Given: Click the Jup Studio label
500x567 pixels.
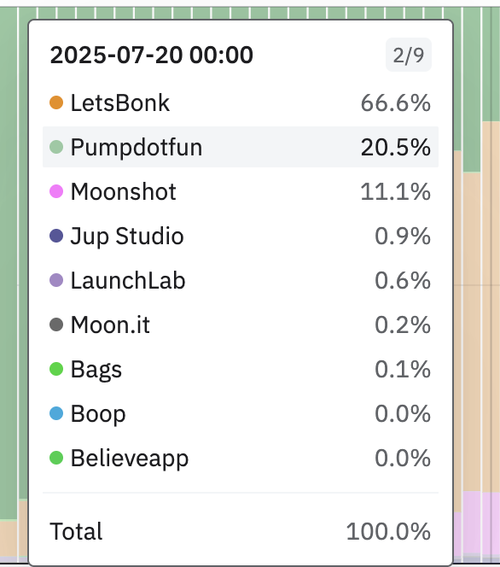Looking at the screenshot, I should click(x=127, y=236).
